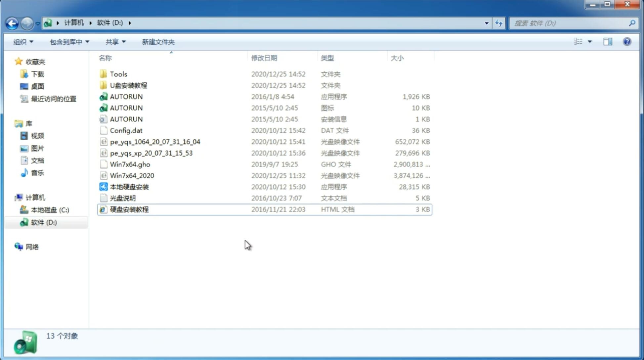Click 包含到库中 button
Image resolution: width=644 pixels, height=360 pixels.
coord(68,42)
